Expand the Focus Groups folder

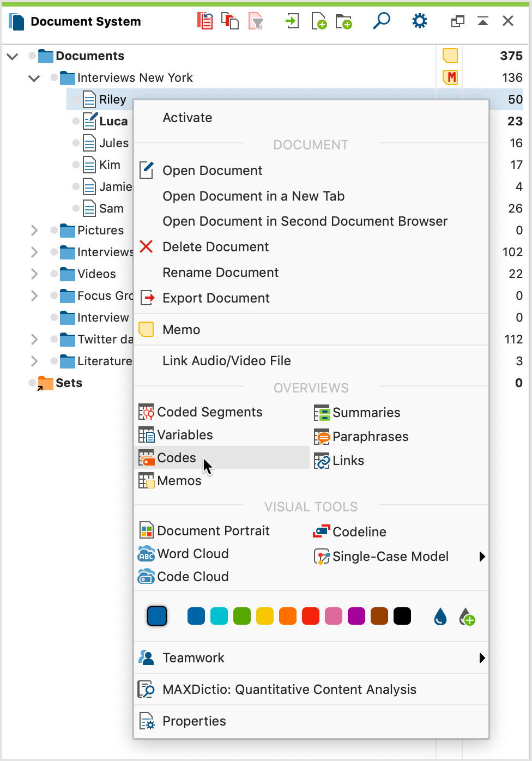pos(34,295)
